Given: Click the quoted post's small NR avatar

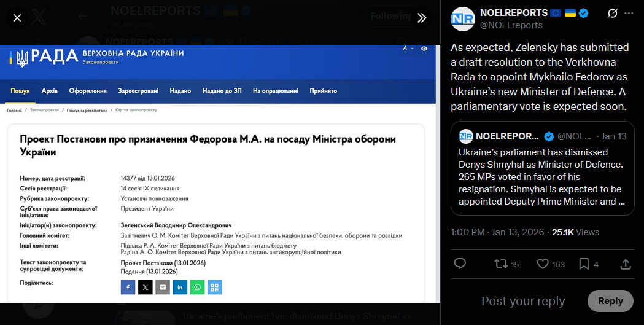Looking at the screenshot, I should click(x=466, y=136).
